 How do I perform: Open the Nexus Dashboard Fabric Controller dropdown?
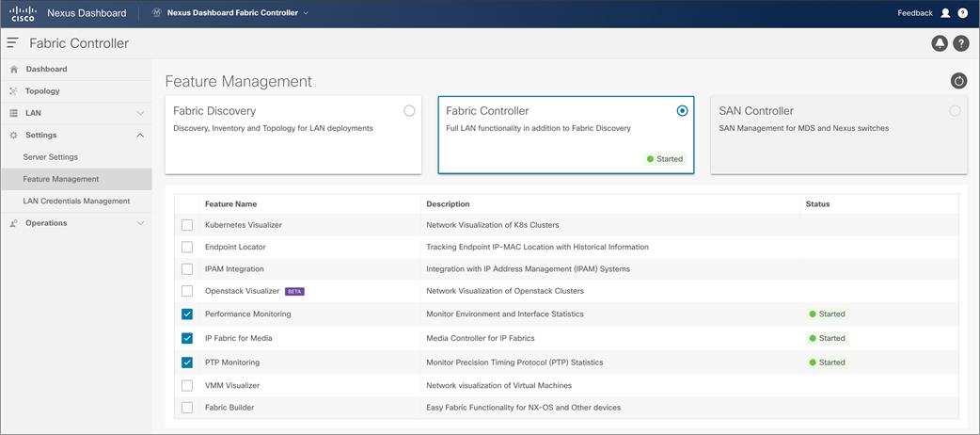pos(238,13)
